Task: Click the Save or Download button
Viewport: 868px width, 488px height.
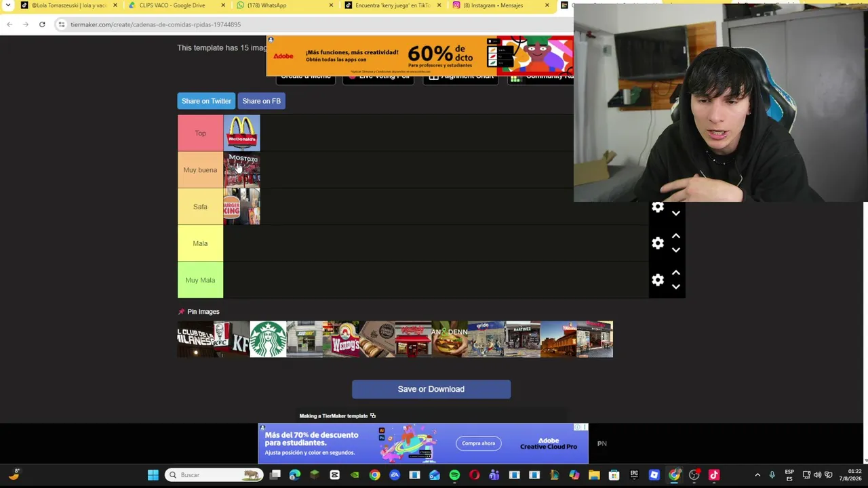Action: tap(431, 389)
